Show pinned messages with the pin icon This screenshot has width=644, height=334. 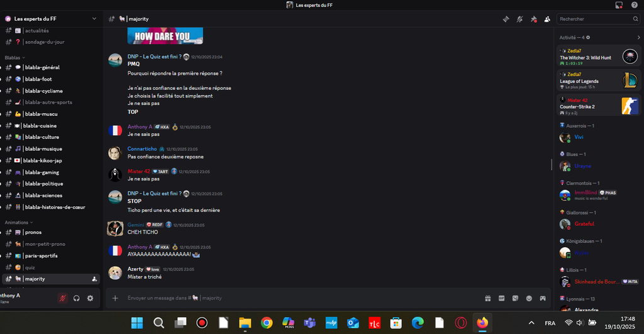[533, 19]
